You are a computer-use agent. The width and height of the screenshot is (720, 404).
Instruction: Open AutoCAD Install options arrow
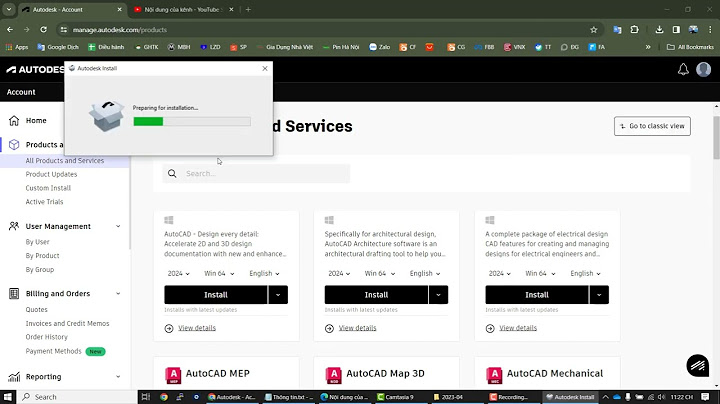[278, 295]
